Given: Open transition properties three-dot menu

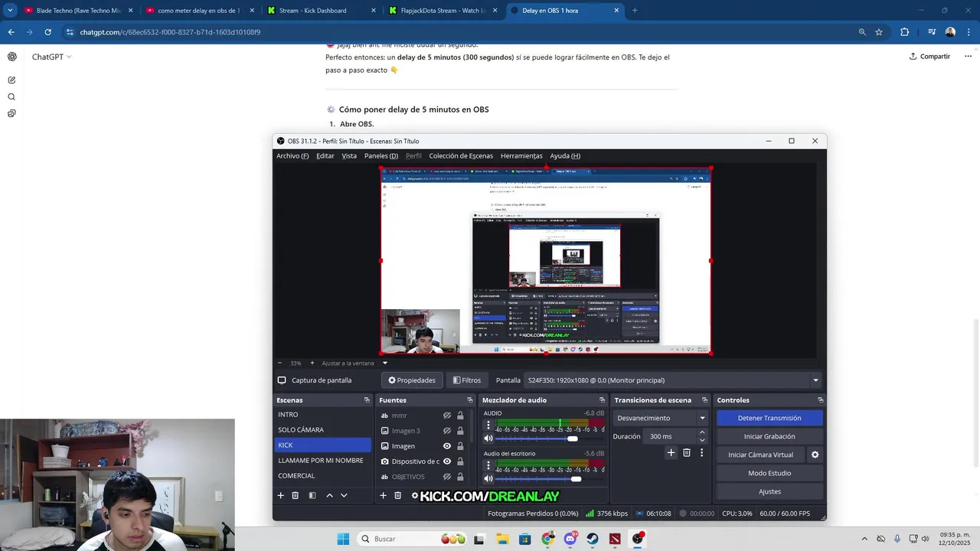Looking at the screenshot, I should click(701, 453).
